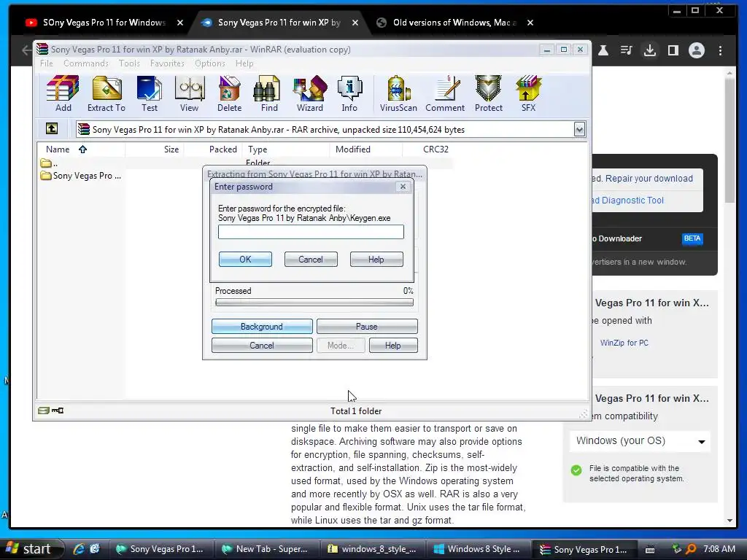Expand the archive path dropdown arrow
The height and width of the screenshot is (560, 747).
579,129
